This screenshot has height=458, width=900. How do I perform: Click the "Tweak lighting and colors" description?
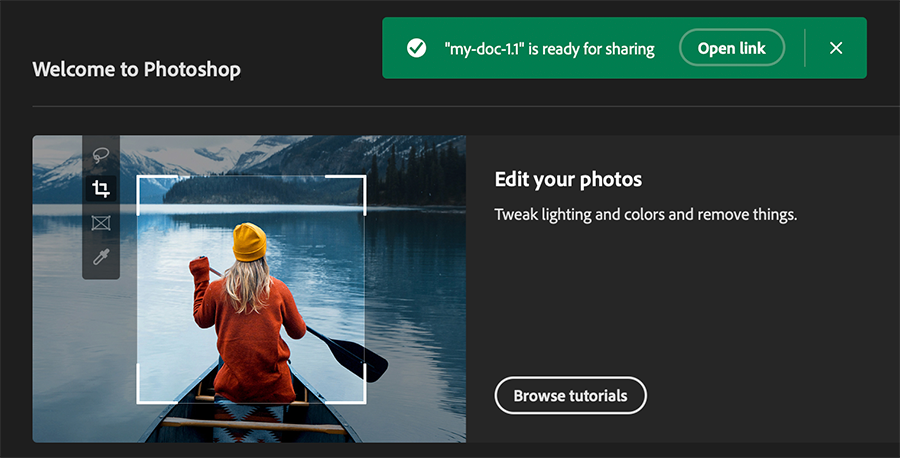coord(645,215)
